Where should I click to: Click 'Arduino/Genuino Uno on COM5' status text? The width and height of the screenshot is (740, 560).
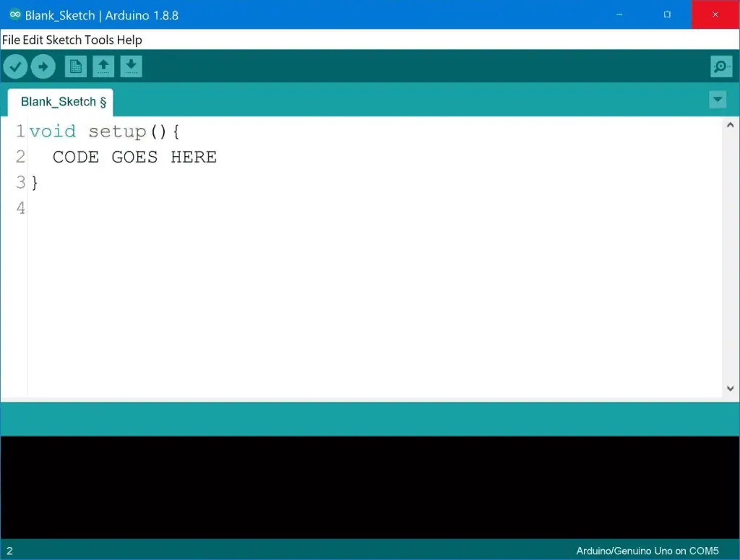pyautogui.click(x=647, y=551)
